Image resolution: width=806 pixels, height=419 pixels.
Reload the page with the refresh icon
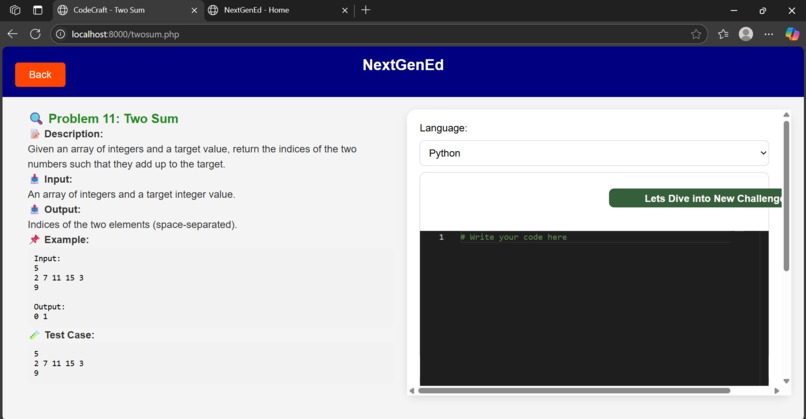click(x=35, y=34)
